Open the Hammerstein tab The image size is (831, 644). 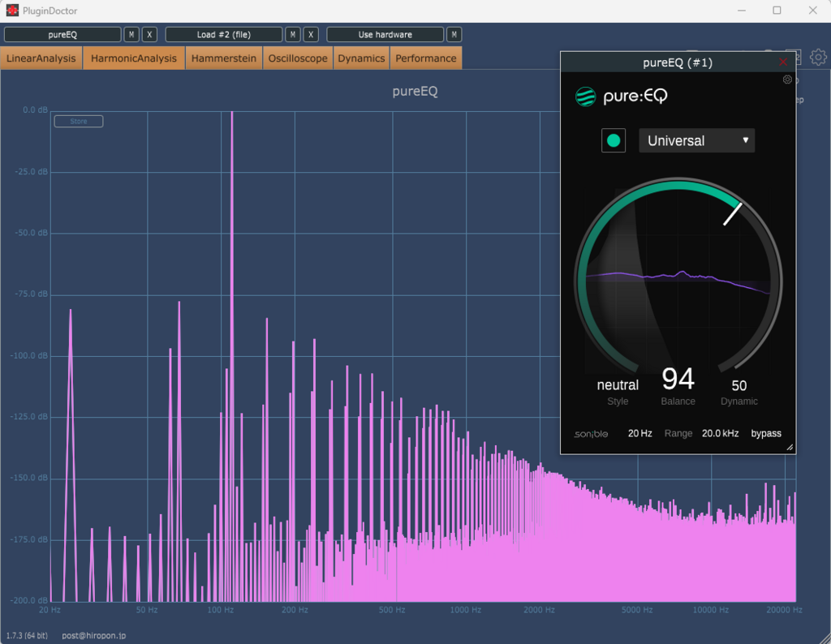[224, 58]
